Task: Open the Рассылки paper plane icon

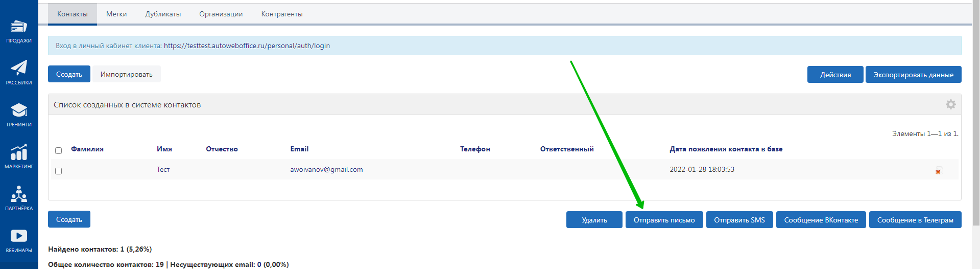Action: coord(19,72)
